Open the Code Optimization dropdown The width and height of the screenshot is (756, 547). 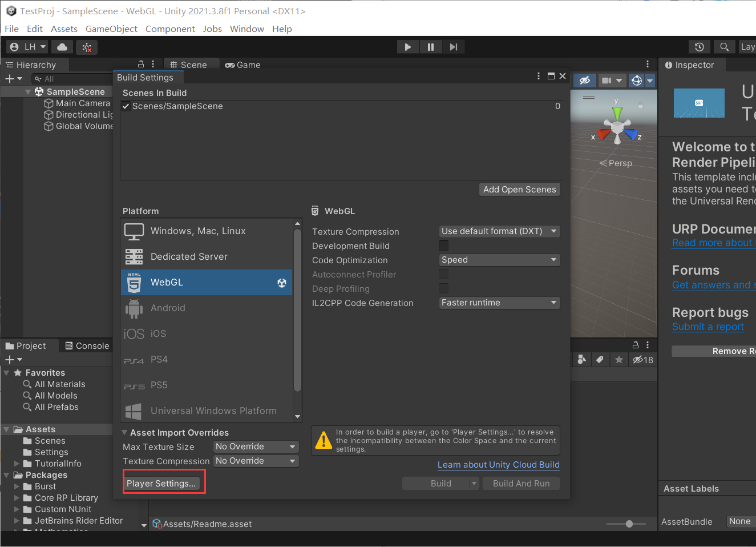(499, 260)
